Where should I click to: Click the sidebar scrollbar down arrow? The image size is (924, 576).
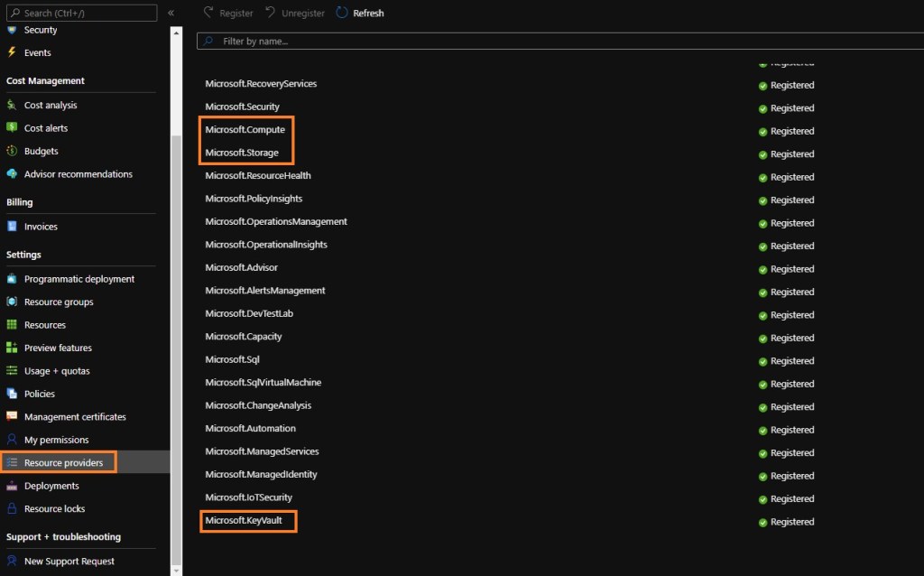176,571
